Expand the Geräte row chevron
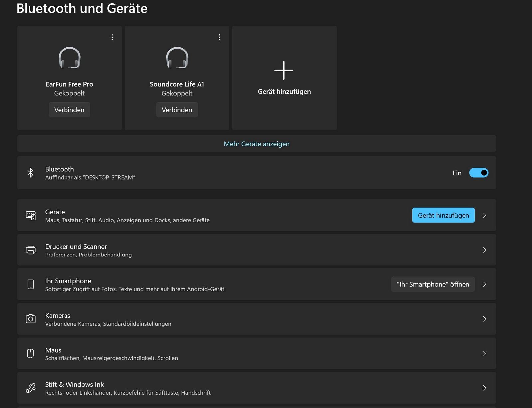The width and height of the screenshot is (532, 408). [485, 215]
